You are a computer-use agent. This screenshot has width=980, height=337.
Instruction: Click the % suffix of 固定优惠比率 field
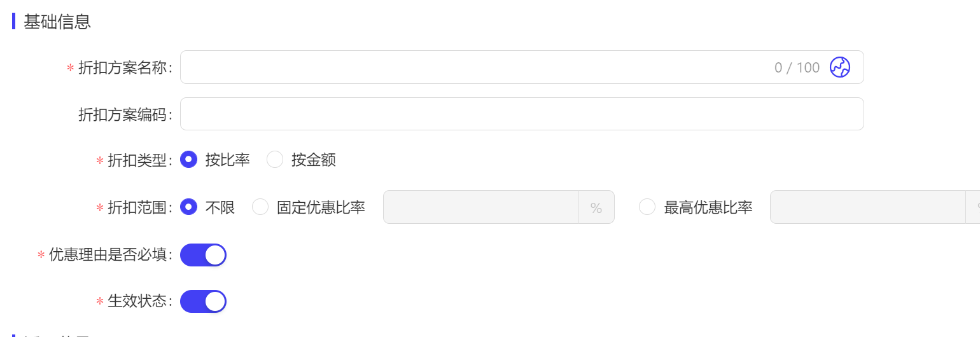pos(596,207)
